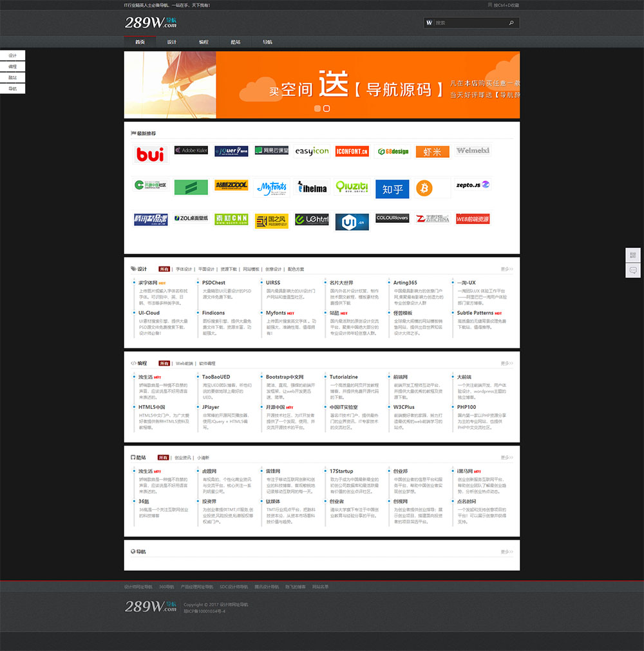644x651 pixels.
Task: Select 字体设计 filter in 设计 section
Action: click(184, 269)
